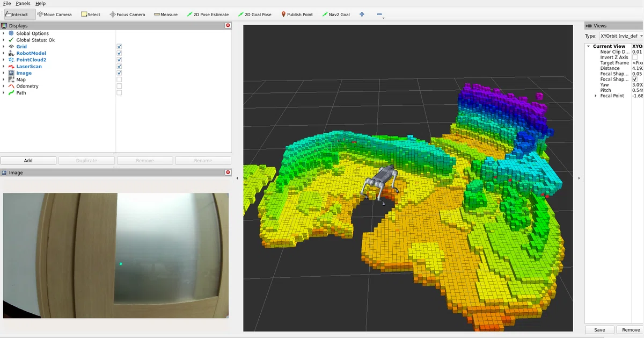Select the 2D Pose Estimate tool
This screenshot has width=644, height=338.
click(207, 15)
